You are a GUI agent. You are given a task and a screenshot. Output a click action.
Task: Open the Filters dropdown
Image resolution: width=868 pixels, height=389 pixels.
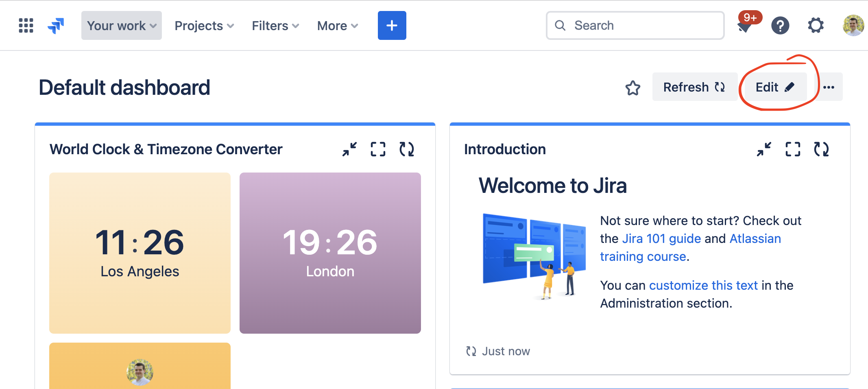pyautogui.click(x=275, y=26)
